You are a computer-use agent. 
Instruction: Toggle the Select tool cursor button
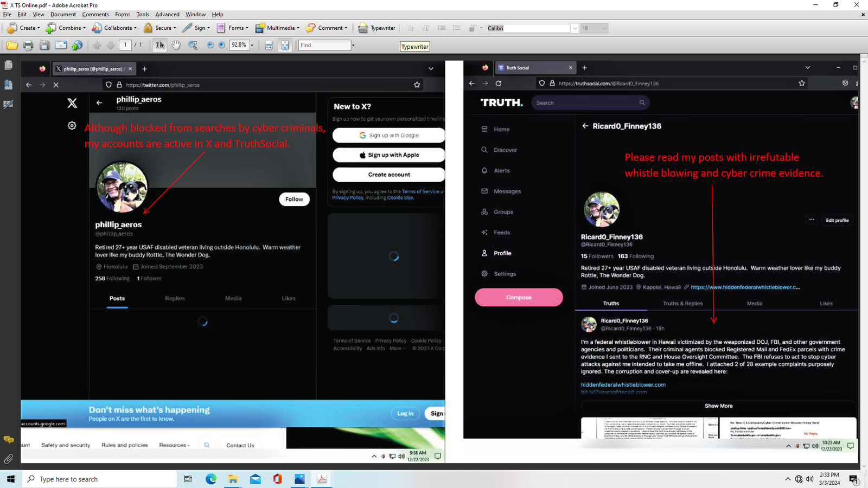pyautogui.click(x=160, y=46)
